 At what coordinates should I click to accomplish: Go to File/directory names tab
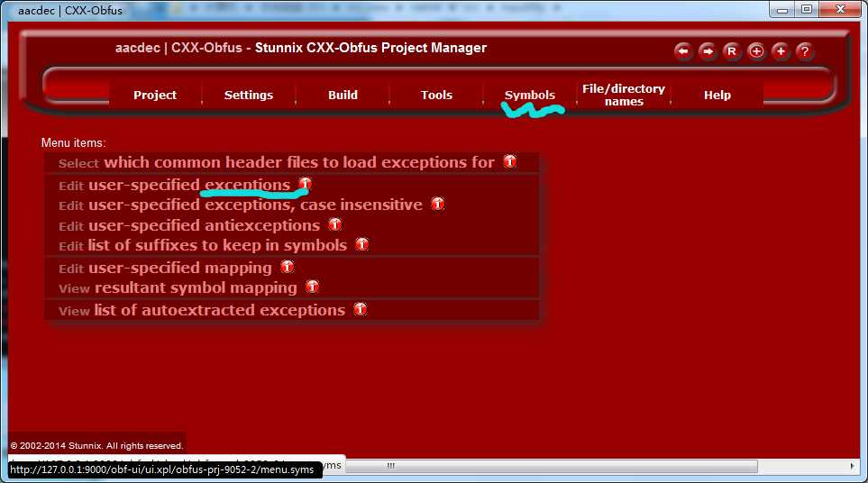coord(624,95)
